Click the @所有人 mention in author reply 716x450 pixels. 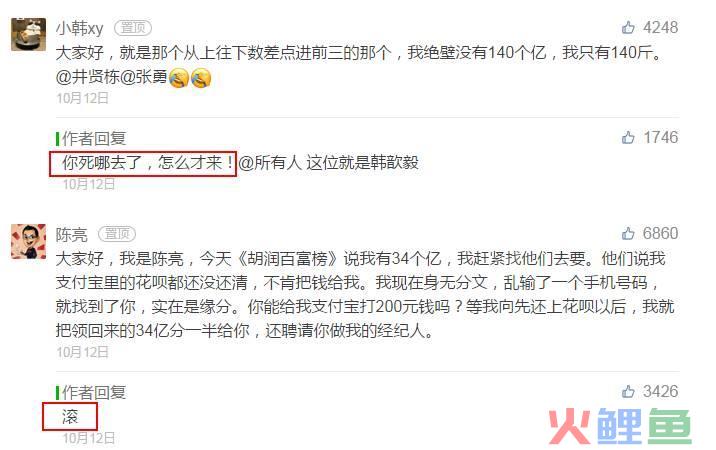(270, 163)
